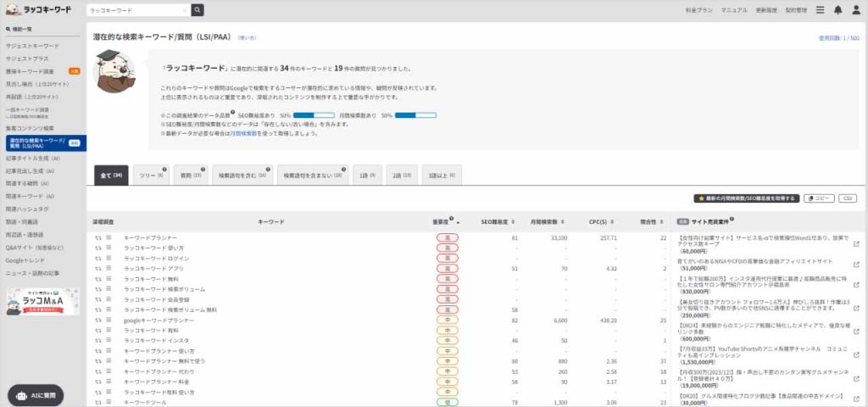Switch to the 1語 tab
This screenshot has width=868, height=407.
367,175
